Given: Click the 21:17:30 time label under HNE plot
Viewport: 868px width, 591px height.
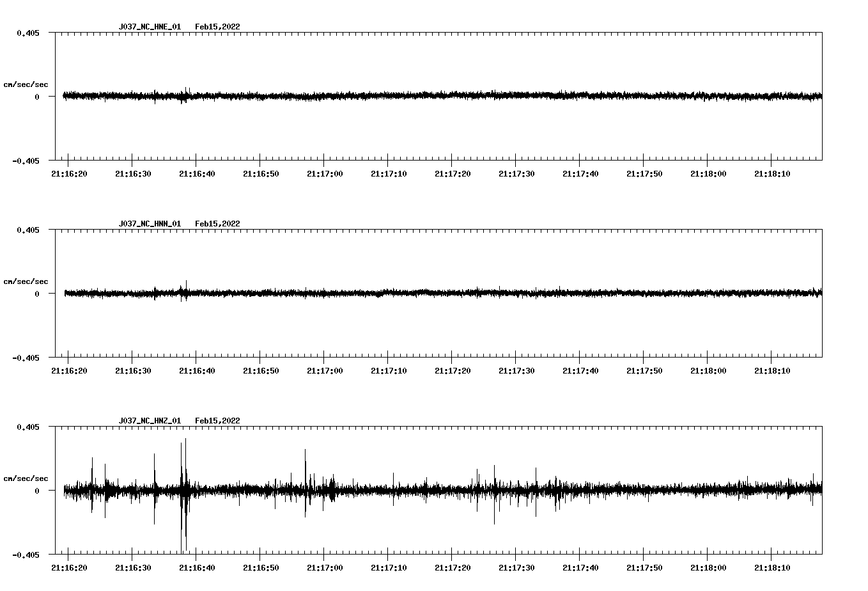Looking at the screenshot, I should click(x=516, y=174).
